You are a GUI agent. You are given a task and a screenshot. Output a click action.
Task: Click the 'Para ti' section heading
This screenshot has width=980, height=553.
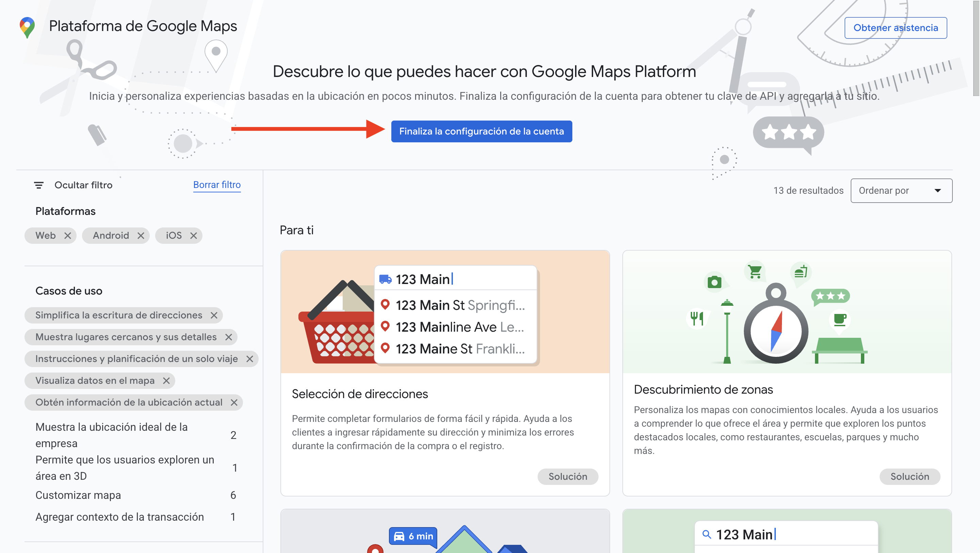[x=296, y=230]
